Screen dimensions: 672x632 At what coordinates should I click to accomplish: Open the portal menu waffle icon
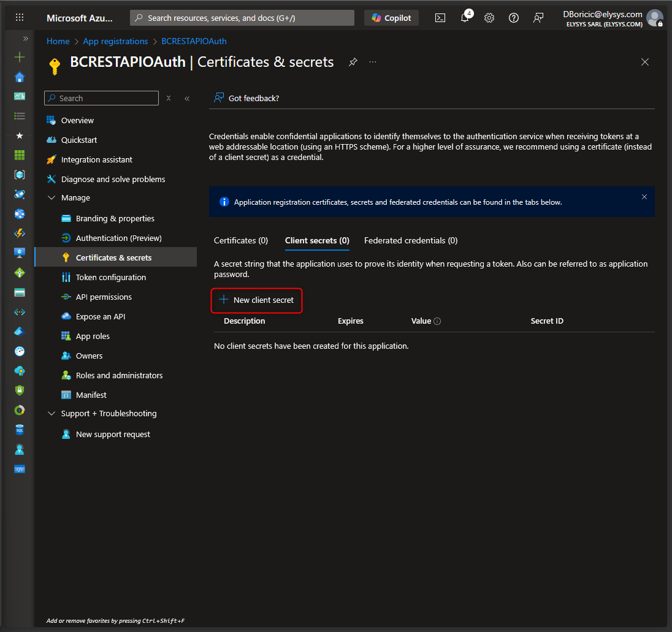click(20, 18)
